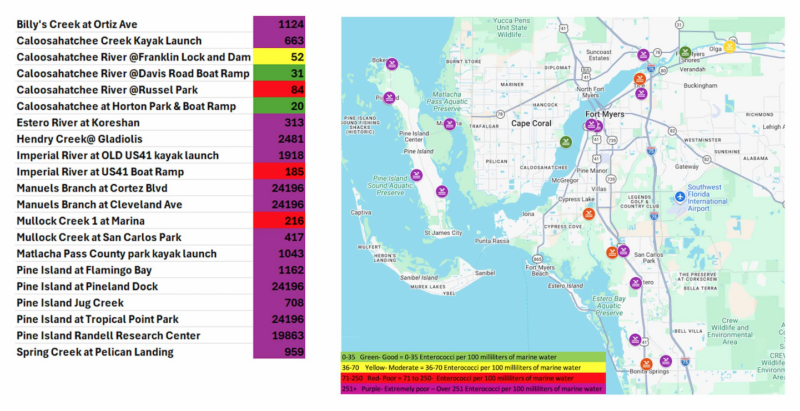Click the Sanibel Island map label
Viewport: 800px width, 411px height.
(x=418, y=278)
